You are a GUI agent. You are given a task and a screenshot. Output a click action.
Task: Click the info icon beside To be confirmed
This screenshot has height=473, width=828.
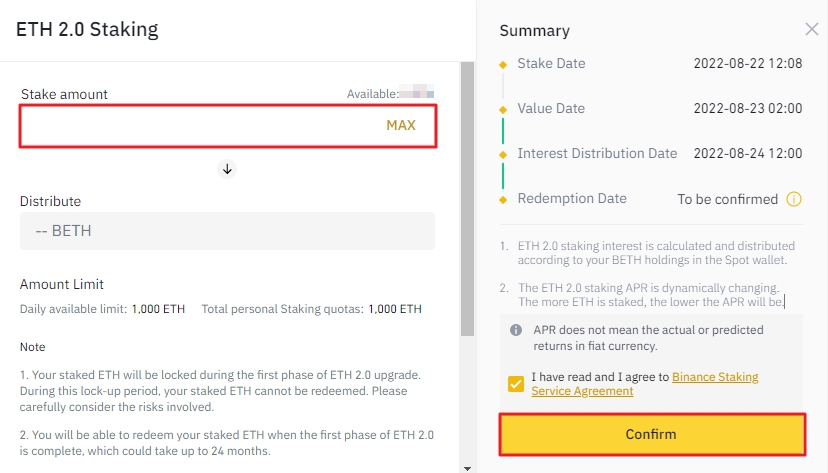tap(794, 199)
